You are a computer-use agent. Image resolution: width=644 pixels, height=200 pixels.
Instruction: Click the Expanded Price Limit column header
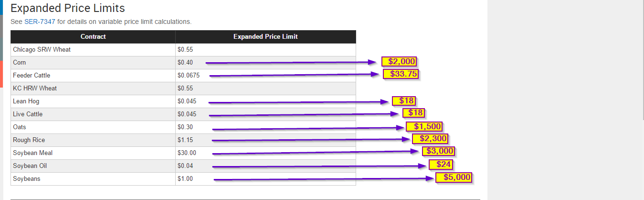click(x=265, y=37)
